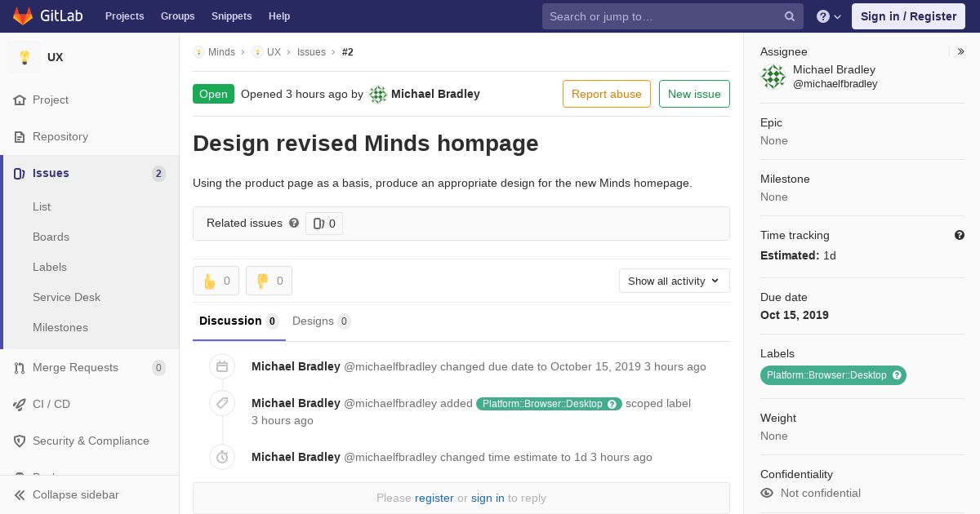
Task: Click the Security & Compliance shield icon
Action: (20, 441)
